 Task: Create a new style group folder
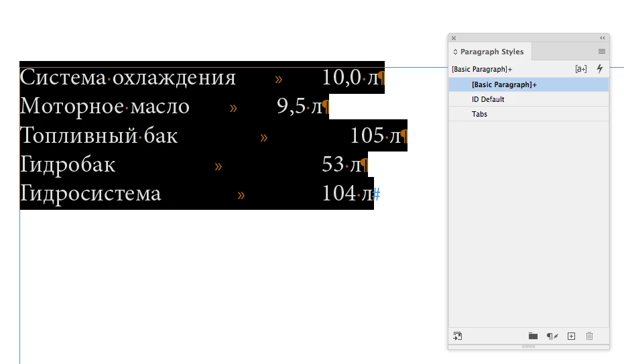(533, 336)
